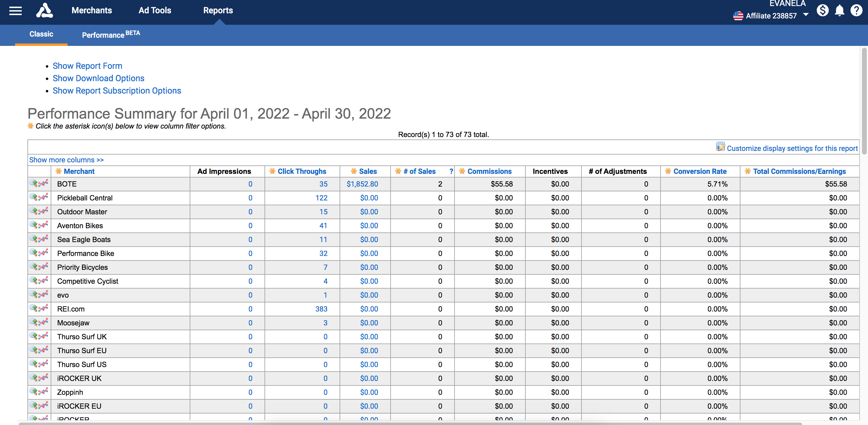
Task: Switch to the Classic tab
Action: coord(41,34)
